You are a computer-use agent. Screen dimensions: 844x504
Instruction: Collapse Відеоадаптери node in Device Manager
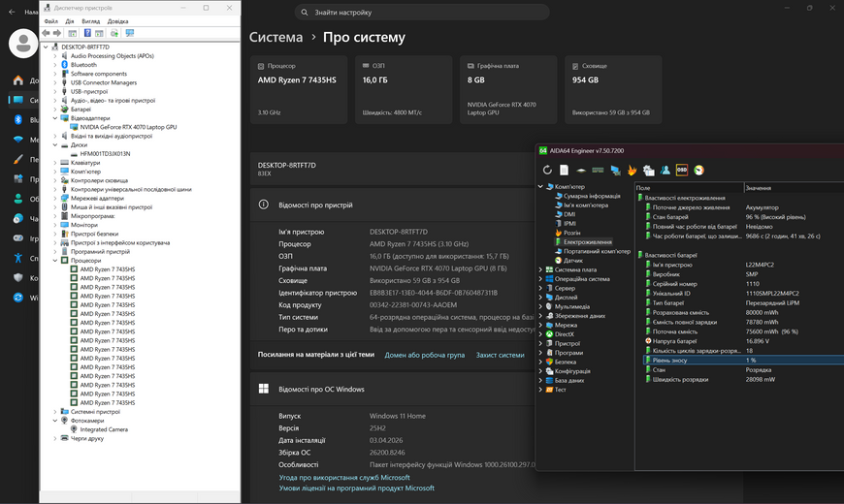point(55,118)
